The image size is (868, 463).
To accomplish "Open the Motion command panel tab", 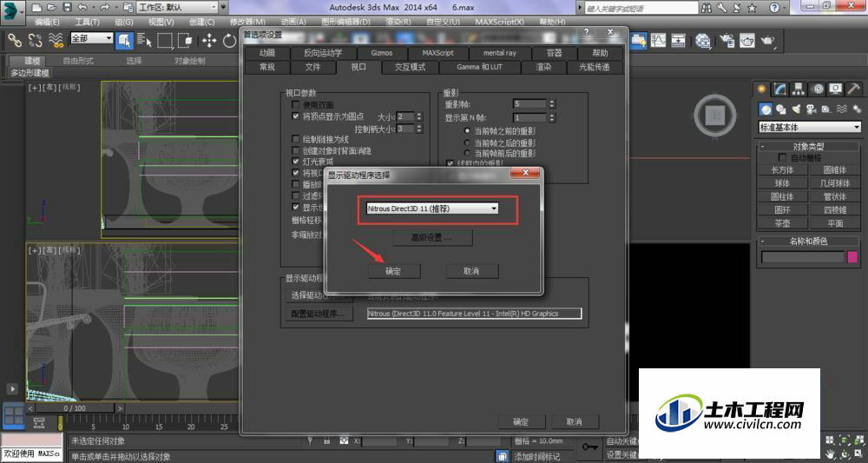I will [817, 89].
